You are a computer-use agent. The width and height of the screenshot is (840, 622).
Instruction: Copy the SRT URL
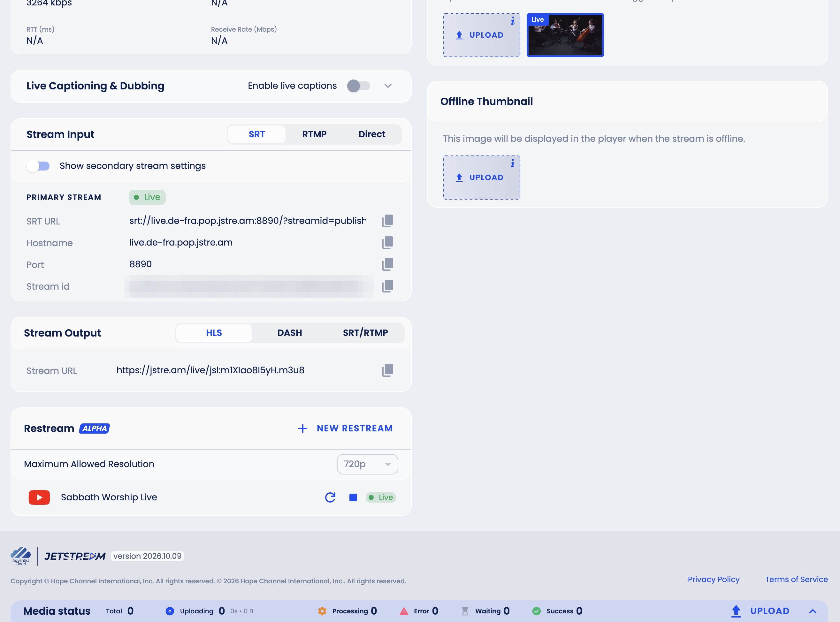point(387,221)
